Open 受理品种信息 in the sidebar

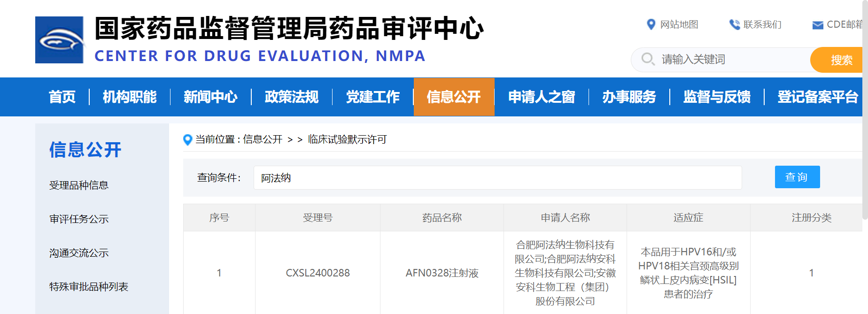[x=79, y=185]
